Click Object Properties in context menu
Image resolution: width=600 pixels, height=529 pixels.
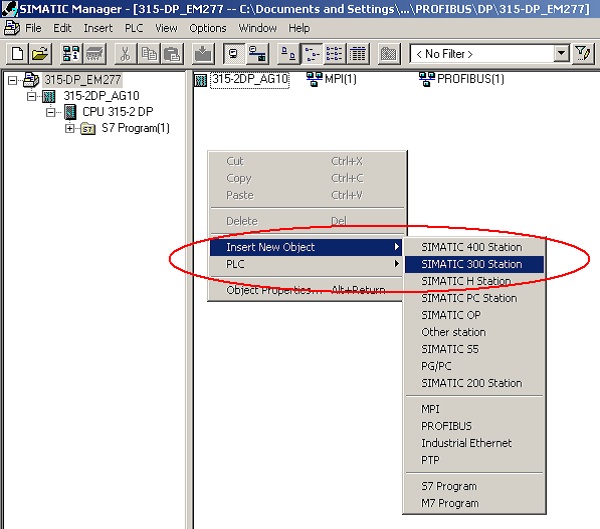270,290
